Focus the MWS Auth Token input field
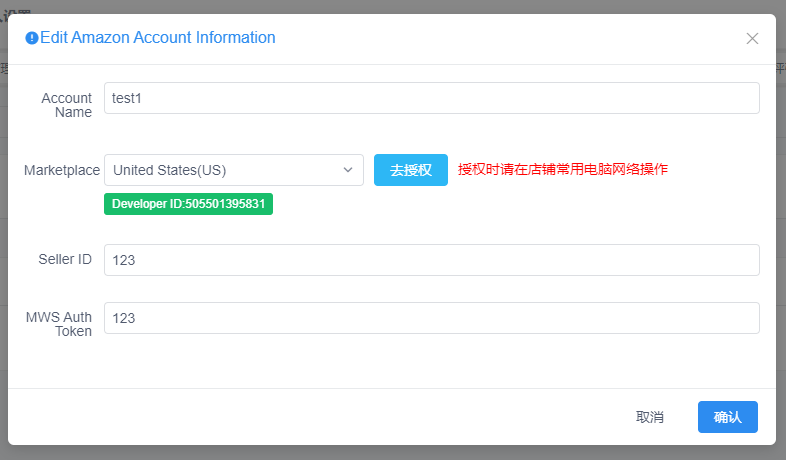The width and height of the screenshot is (786, 460). coord(432,318)
